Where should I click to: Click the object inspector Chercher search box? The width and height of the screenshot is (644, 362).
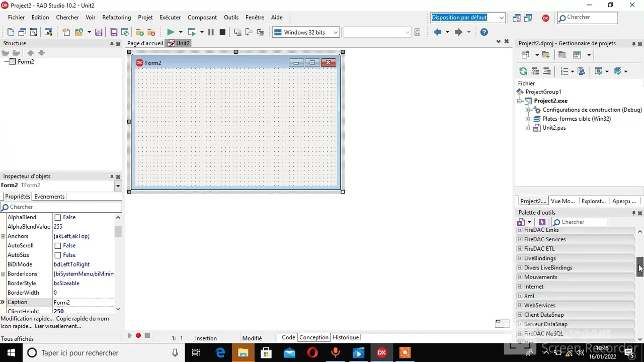(x=61, y=207)
